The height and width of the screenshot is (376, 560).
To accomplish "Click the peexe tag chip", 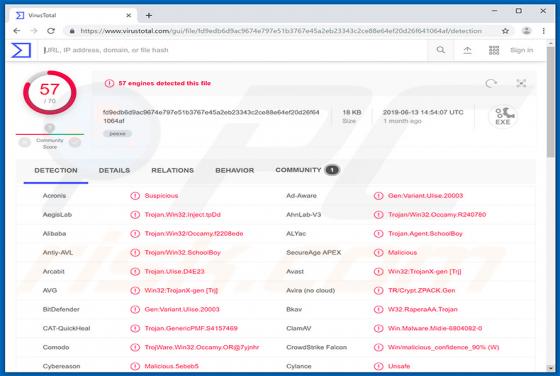I will pyautogui.click(x=118, y=134).
